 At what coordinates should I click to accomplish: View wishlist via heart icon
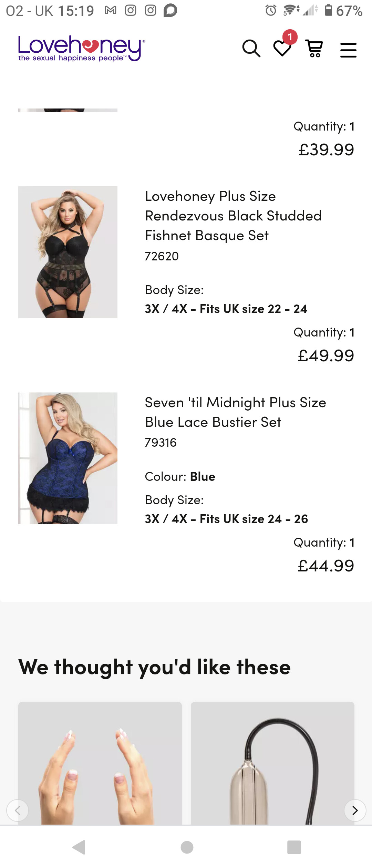tap(282, 49)
